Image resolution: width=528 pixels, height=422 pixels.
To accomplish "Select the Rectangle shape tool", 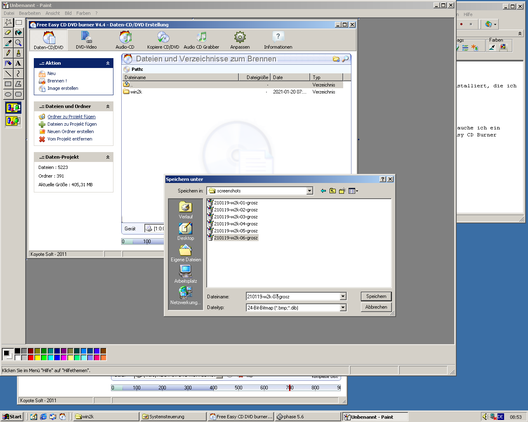I will pos(8,84).
